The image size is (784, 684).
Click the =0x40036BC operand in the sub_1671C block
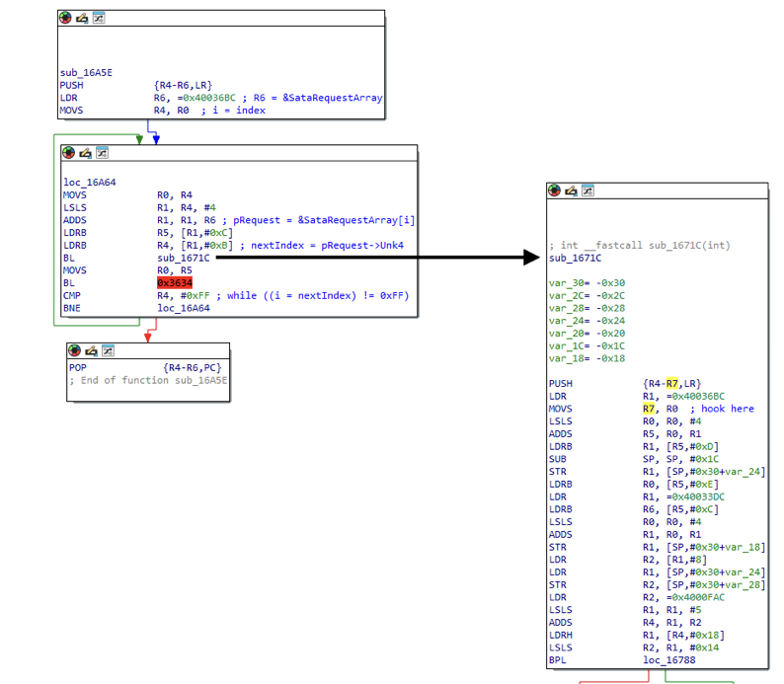click(695, 396)
